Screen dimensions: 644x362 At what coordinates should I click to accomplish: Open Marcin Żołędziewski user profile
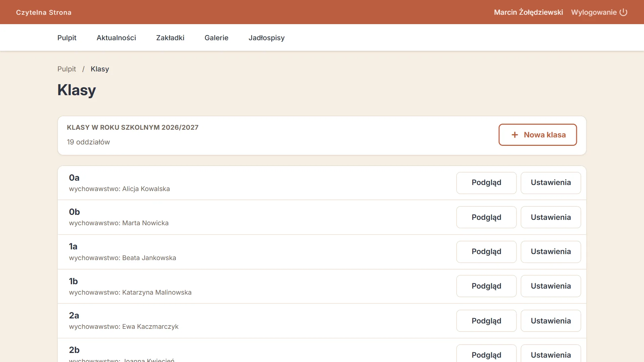click(x=528, y=12)
